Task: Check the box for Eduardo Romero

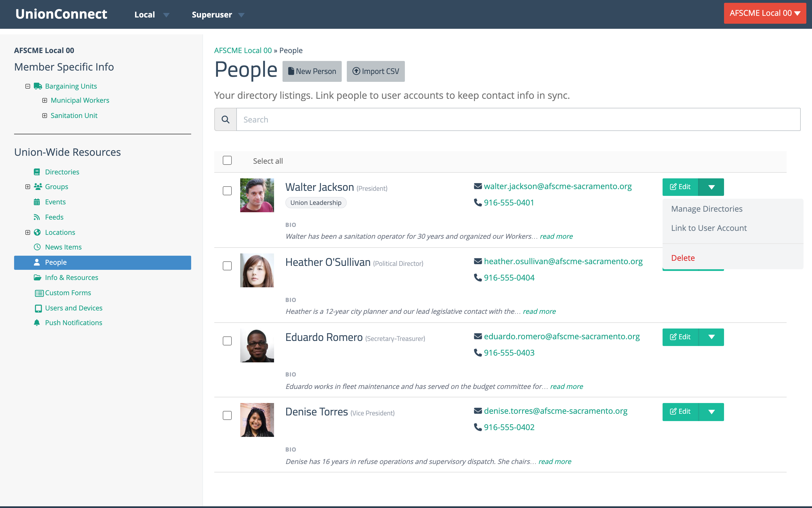Action: pos(227,341)
